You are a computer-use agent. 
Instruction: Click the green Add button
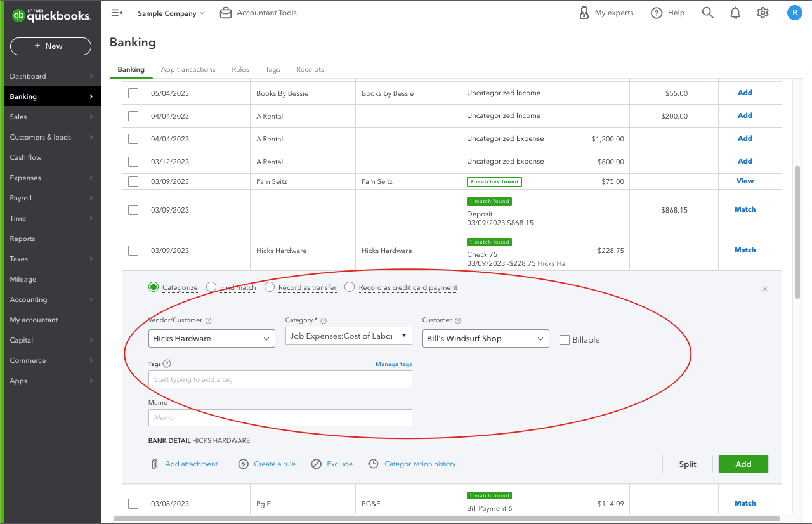click(743, 464)
